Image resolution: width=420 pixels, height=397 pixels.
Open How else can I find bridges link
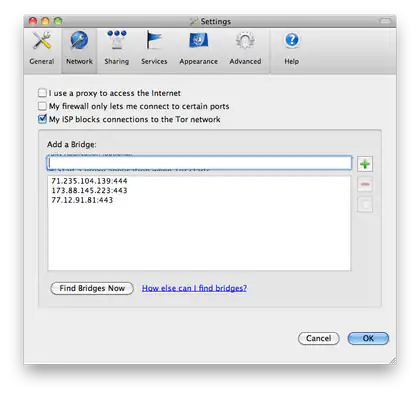click(194, 288)
